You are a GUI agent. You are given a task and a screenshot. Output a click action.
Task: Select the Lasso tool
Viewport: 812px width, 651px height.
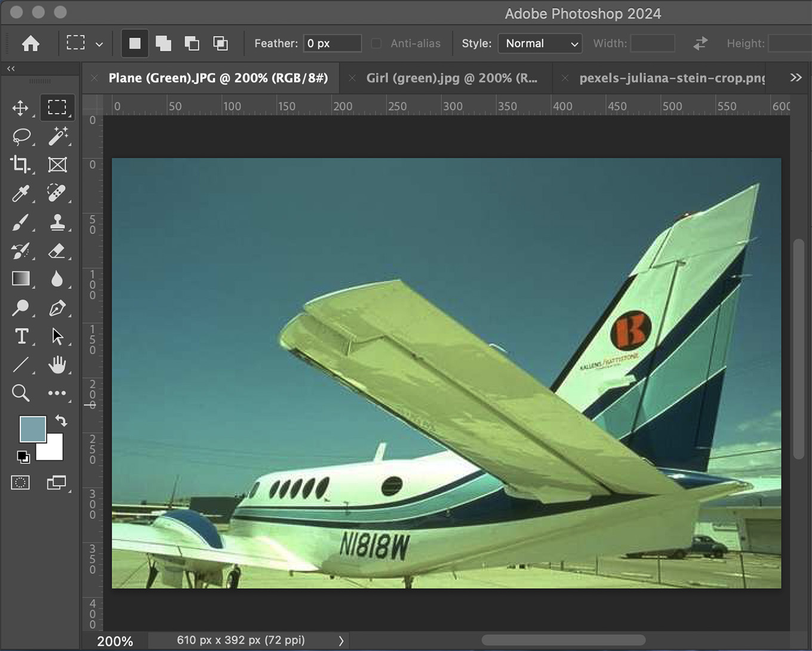pyautogui.click(x=21, y=136)
